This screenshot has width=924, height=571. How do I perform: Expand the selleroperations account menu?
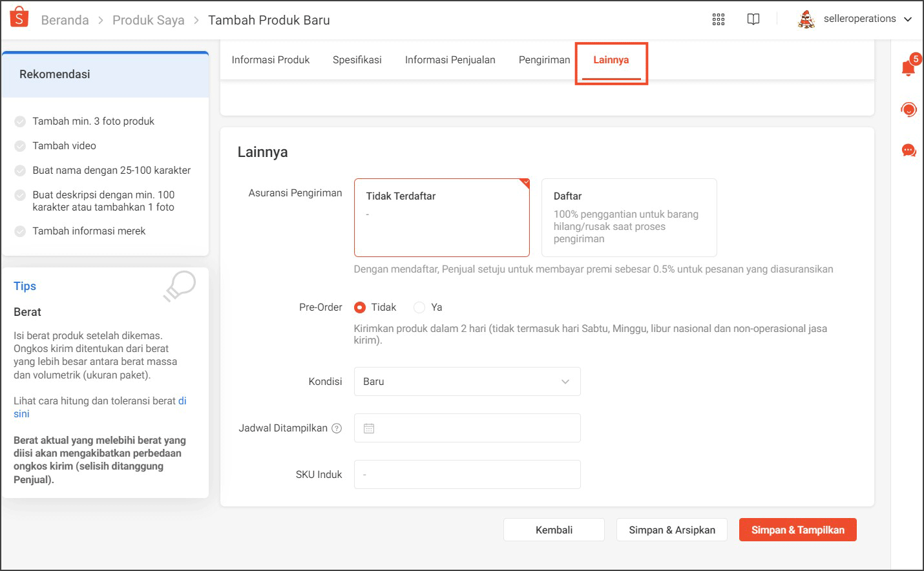click(908, 19)
